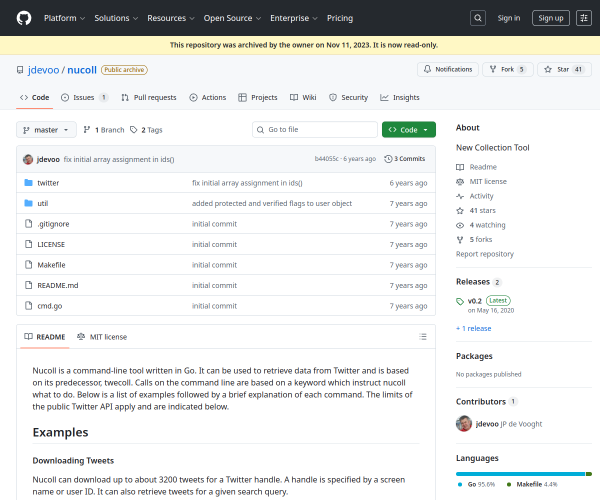
Task: Click the tag icon beside v0.2 release
Action: pos(460,301)
